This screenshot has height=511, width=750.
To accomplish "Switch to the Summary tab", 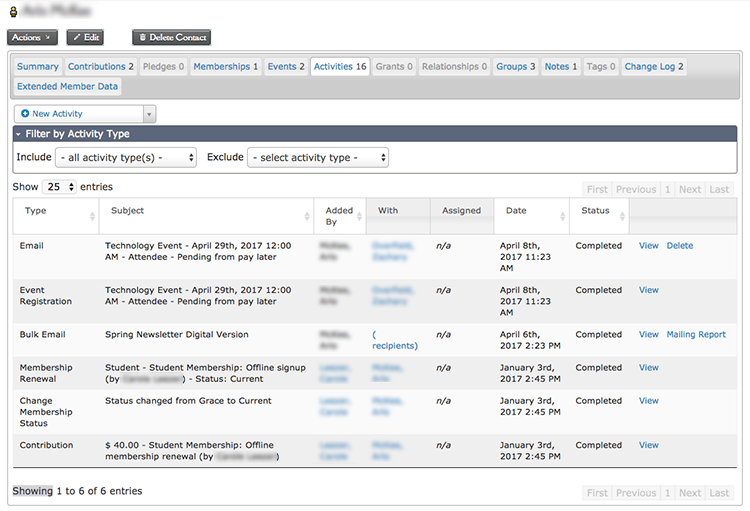I will click(37, 67).
